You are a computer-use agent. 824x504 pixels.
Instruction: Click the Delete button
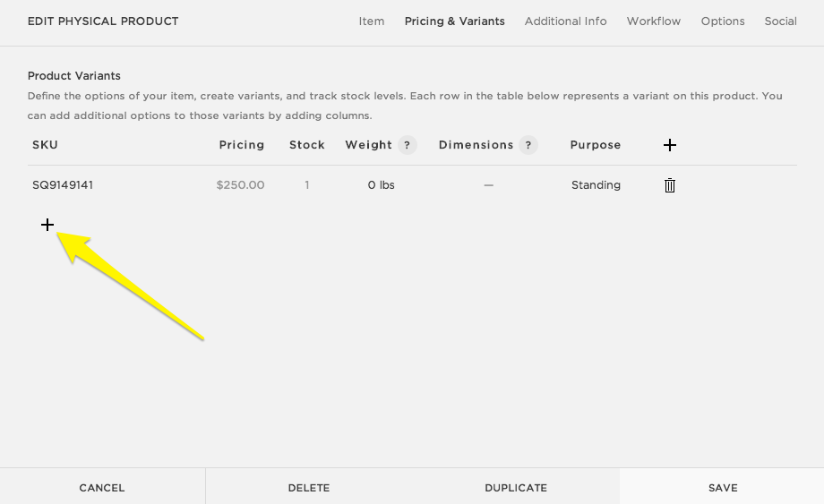(x=309, y=488)
